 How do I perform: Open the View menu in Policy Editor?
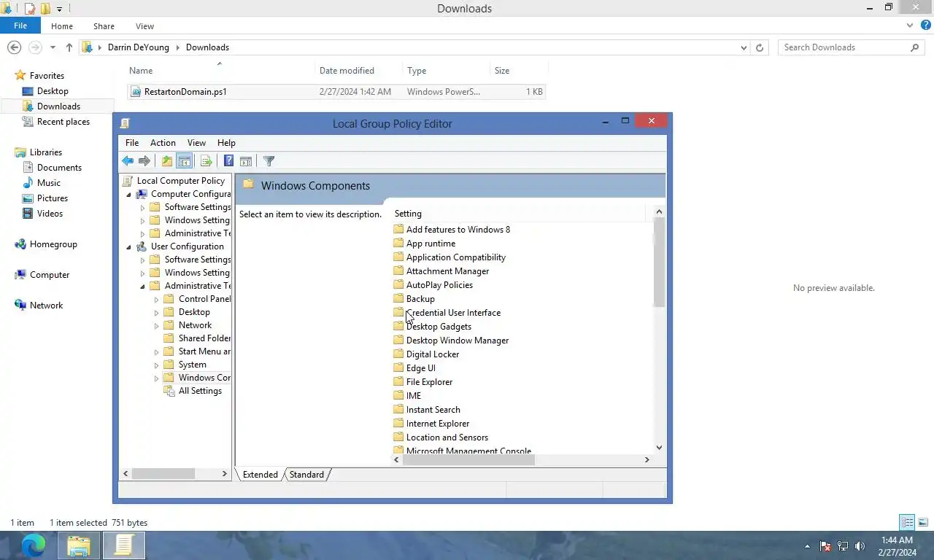tap(196, 143)
